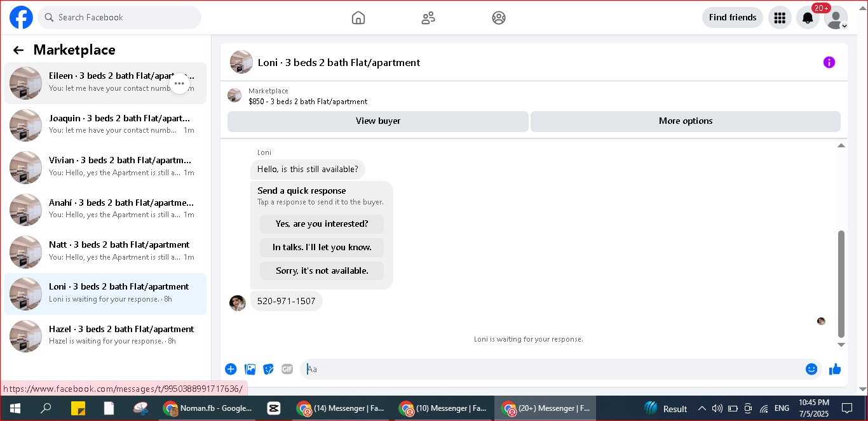Open the blank document taskbar app
Viewport: 868px width, 421px height.
point(109,408)
